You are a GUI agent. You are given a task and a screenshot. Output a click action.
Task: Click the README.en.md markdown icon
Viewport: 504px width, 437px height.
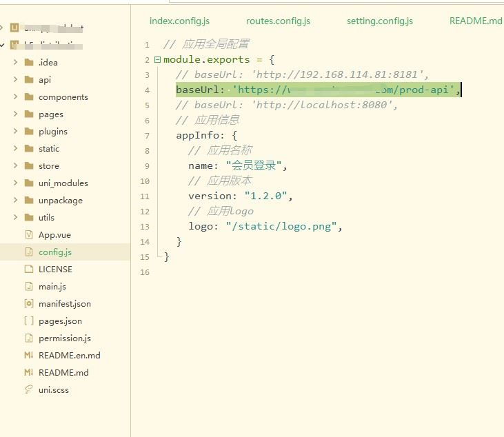[x=28, y=355]
